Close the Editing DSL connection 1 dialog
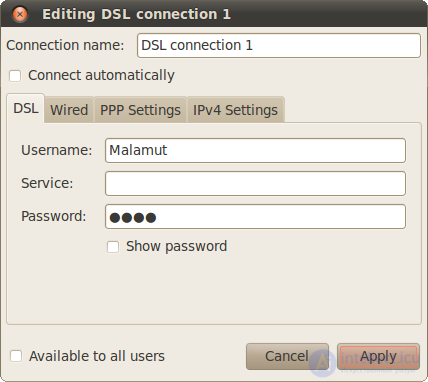428x382 pixels. pos(20,14)
